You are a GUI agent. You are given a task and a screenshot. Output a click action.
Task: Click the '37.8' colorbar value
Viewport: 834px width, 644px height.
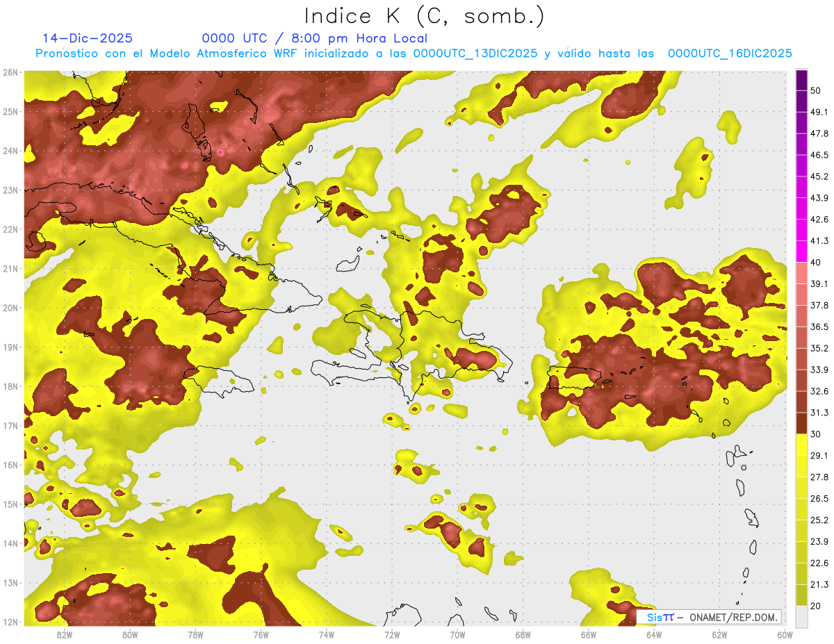click(x=819, y=306)
